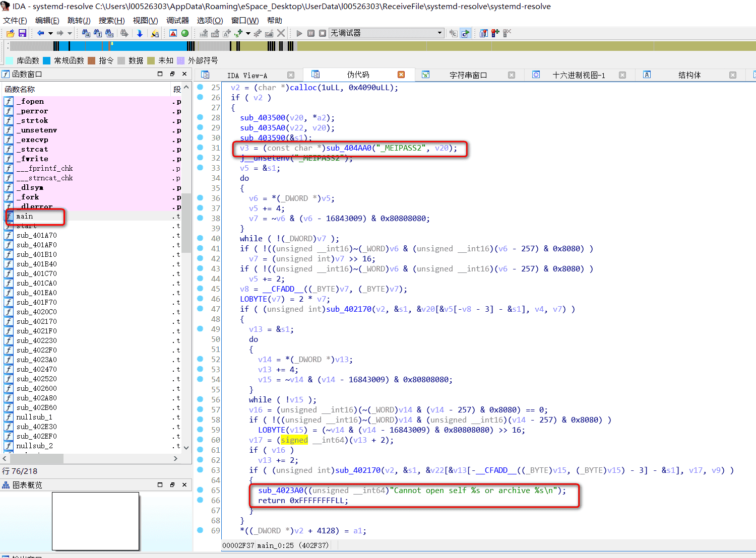Image resolution: width=756 pixels, height=558 pixels.
Task: Open the 文件(F) menu
Action: click(15, 21)
